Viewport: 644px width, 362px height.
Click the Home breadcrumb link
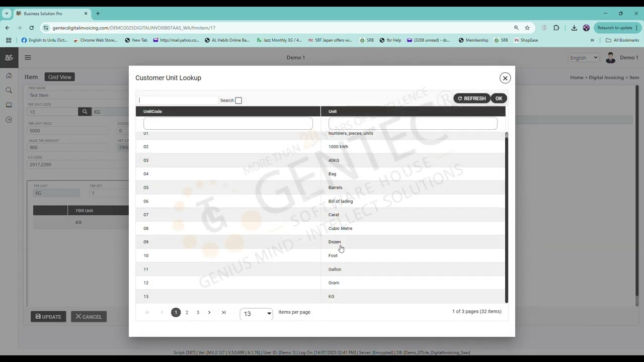point(577,77)
